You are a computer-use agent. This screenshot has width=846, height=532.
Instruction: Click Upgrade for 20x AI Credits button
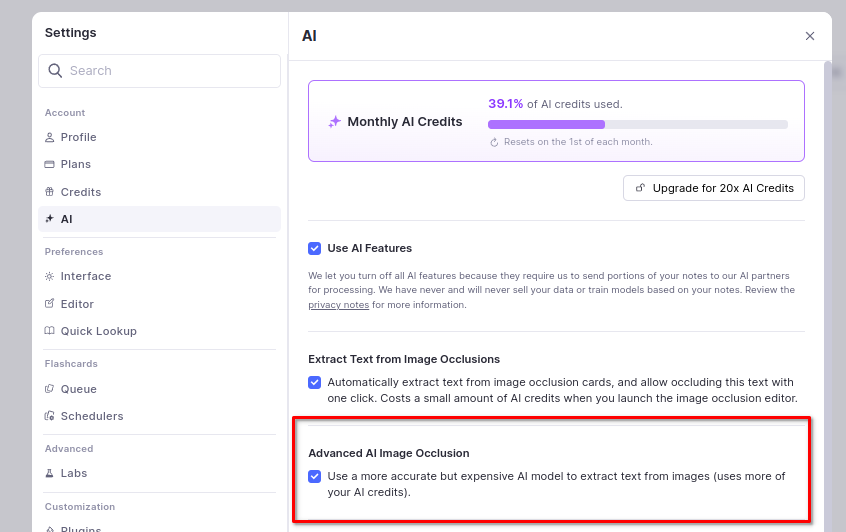click(x=713, y=188)
